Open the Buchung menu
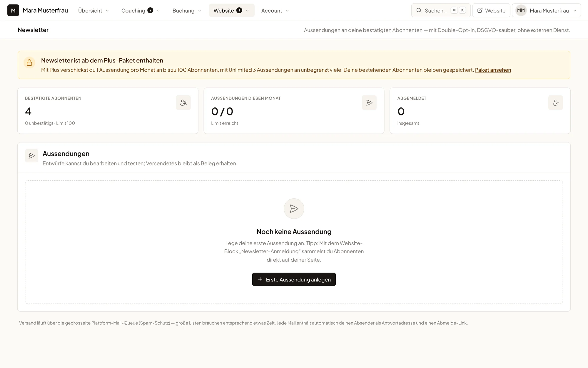This screenshot has width=588, height=368. (187, 10)
